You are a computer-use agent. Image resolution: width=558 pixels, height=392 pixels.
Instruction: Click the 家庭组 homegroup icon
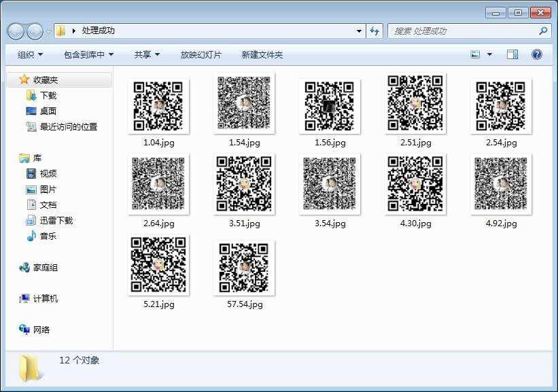pos(24,268)
